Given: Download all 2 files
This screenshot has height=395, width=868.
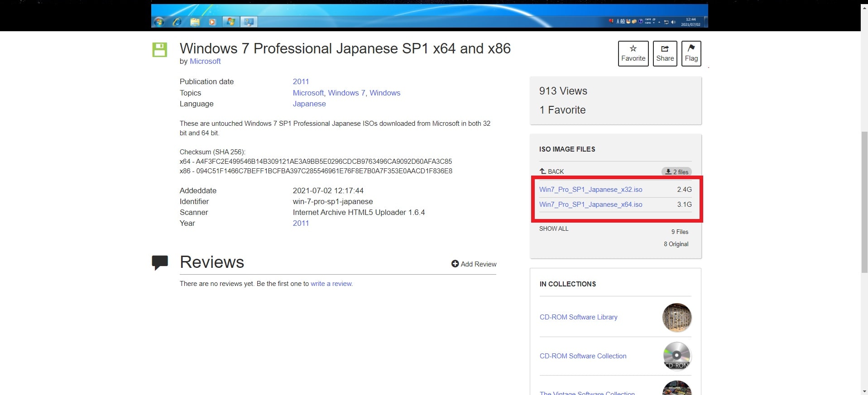Looking at the screenshot, I should (x=676, y=172).
